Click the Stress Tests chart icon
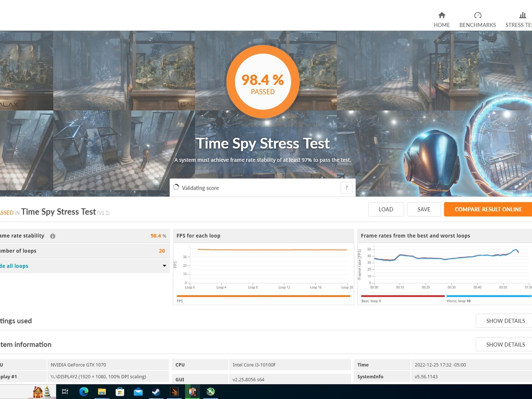The width and height of the screenshot is (532, 399). pyautogui.click(x=522, y=15)
